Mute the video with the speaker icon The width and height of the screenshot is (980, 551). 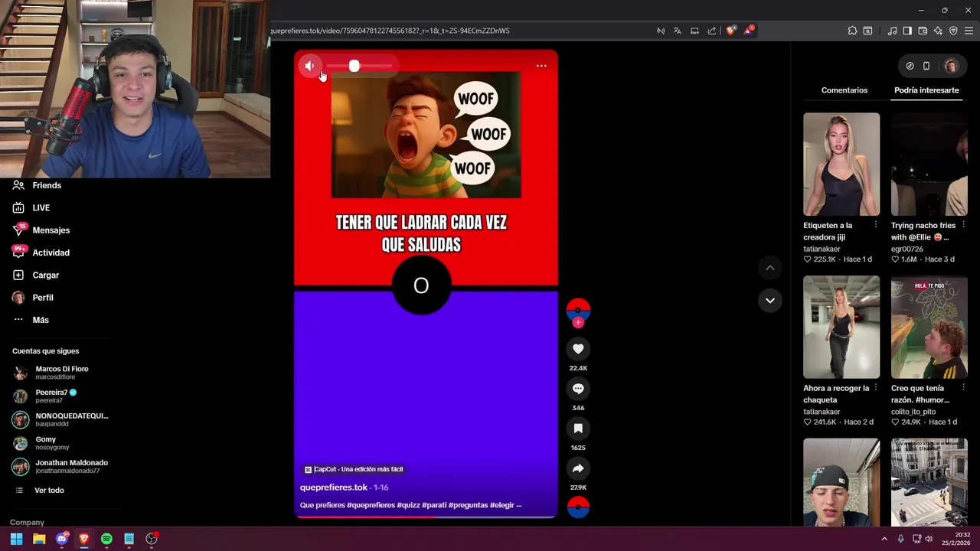tap(309, 66)
